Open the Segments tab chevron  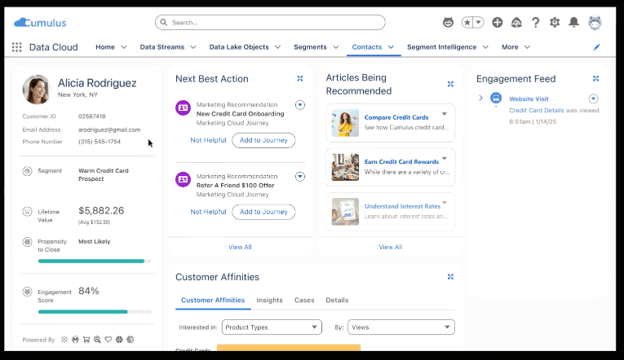pos(336,47)
